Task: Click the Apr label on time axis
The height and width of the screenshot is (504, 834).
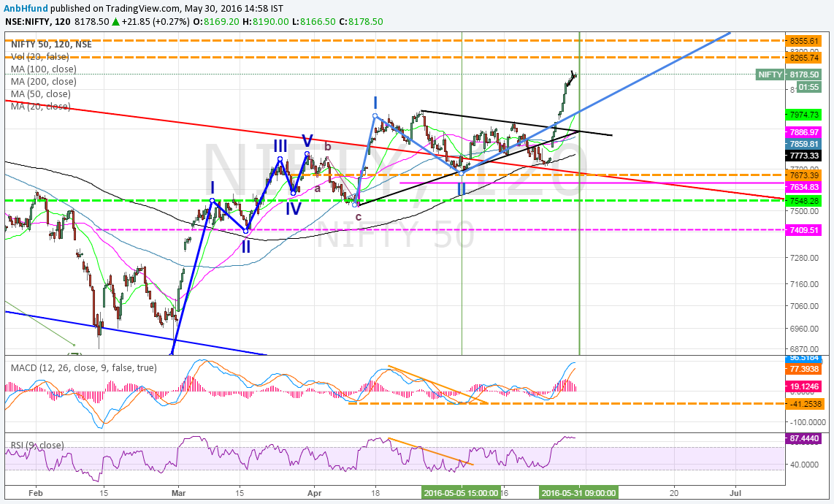Action: [314, 493]
